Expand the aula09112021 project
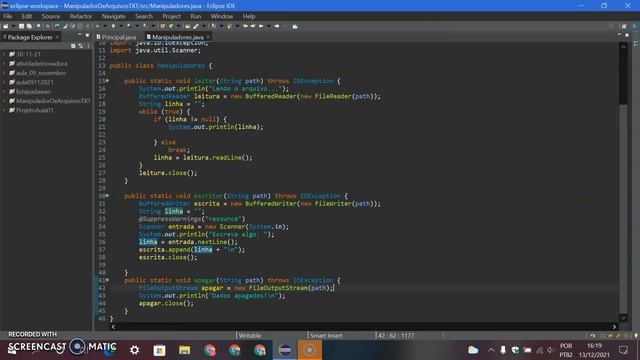 pyautogui.click(x=4, y=82)
